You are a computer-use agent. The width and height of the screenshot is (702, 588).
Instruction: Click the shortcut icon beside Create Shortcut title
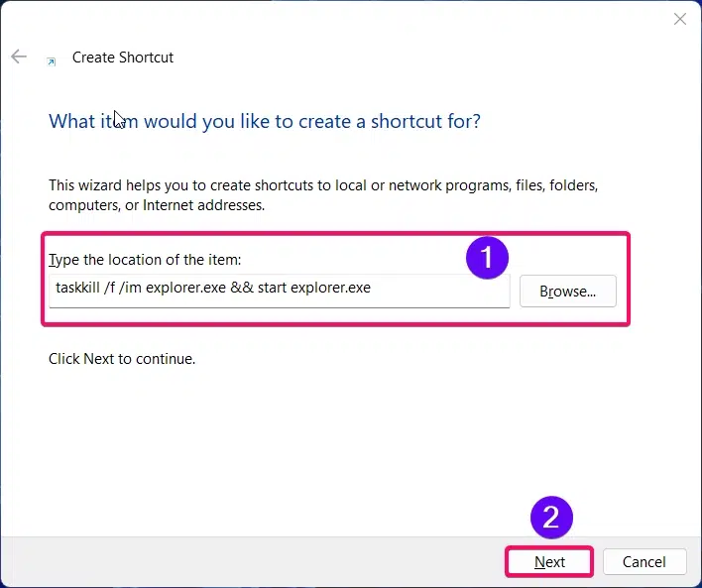click(52, 61)
